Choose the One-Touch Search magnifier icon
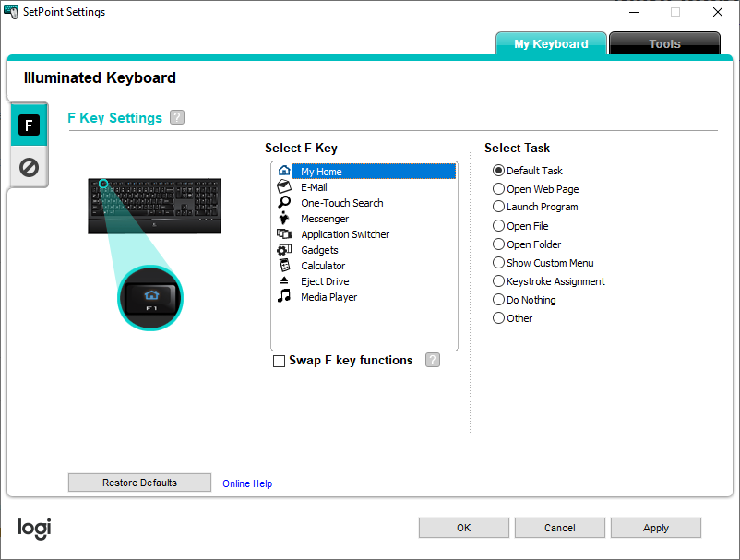 (x=284, y=203)
